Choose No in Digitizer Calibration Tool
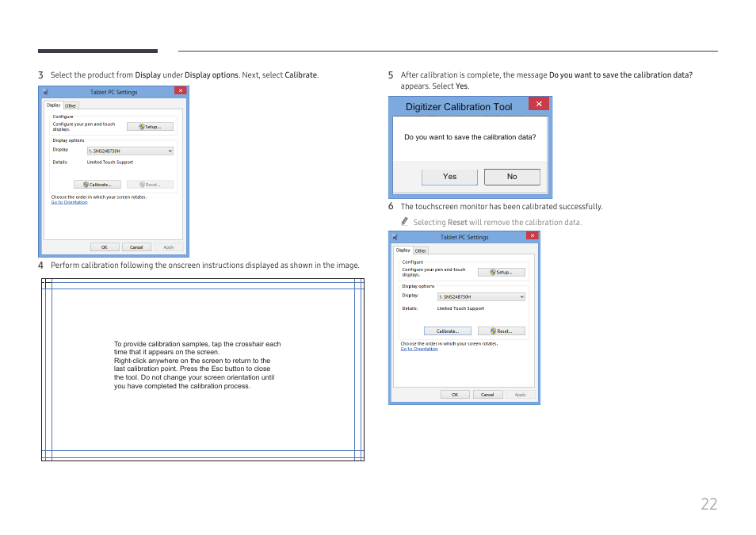Image resolution: width=756 pixels, height=535 pixels. click(512, 177)
